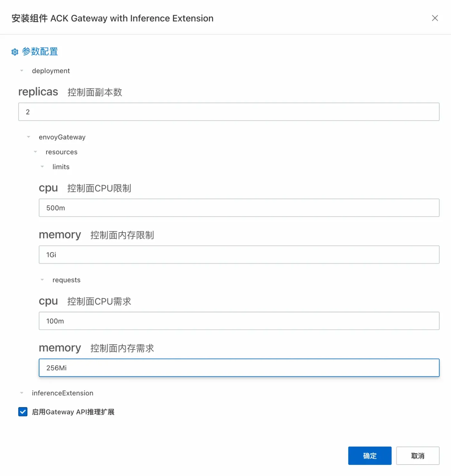Click the 控制面内存需求 label
The image size is (451, 476).
pos(122,348)
